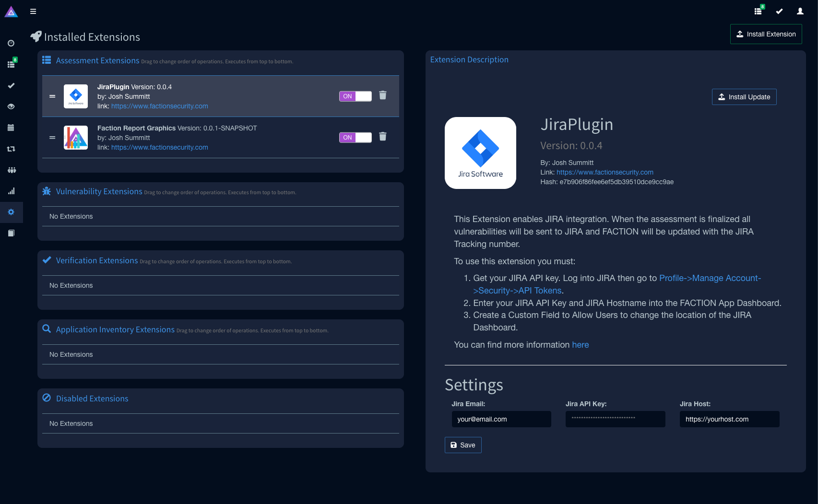The image size is (818, 504).
Task: Focus the Jira Email field
Action: [x=501, y=419]
